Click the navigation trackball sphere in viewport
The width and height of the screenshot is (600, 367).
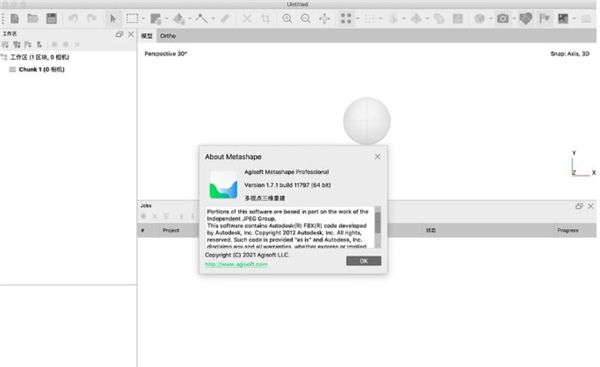pyautogui.click(x=367, y=121)
